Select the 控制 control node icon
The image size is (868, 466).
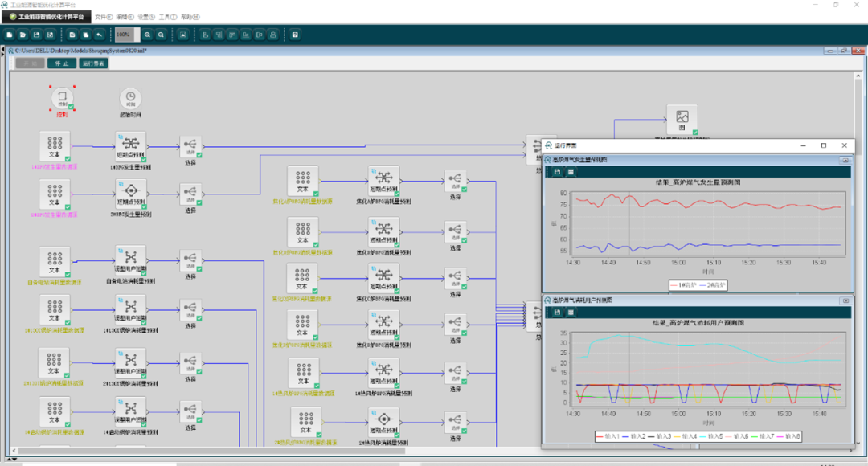point(62,97)
